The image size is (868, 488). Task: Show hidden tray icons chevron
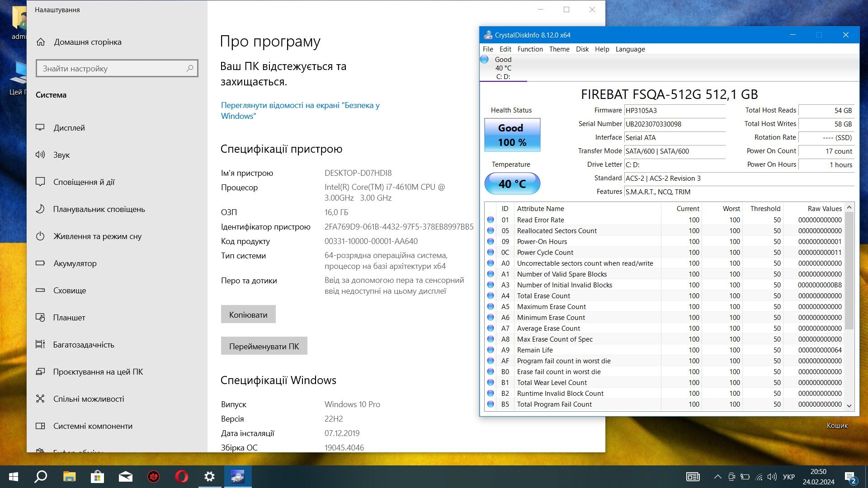point(717,477)
